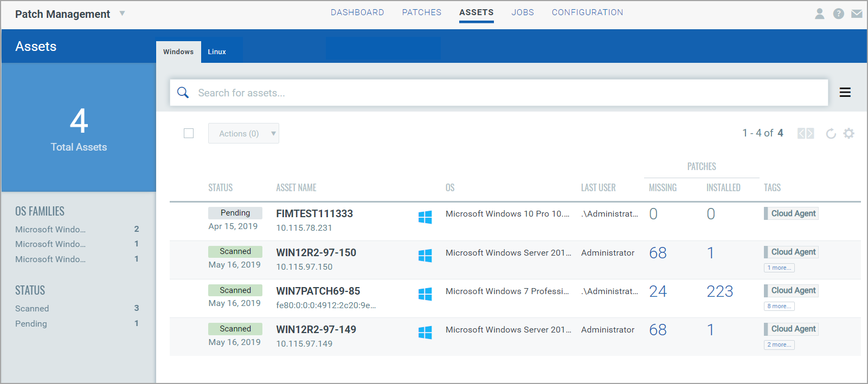This screenshot has height=384, width=868.
Task: Open asset WIN7PATCH69-85
Action: pos(318,291)
